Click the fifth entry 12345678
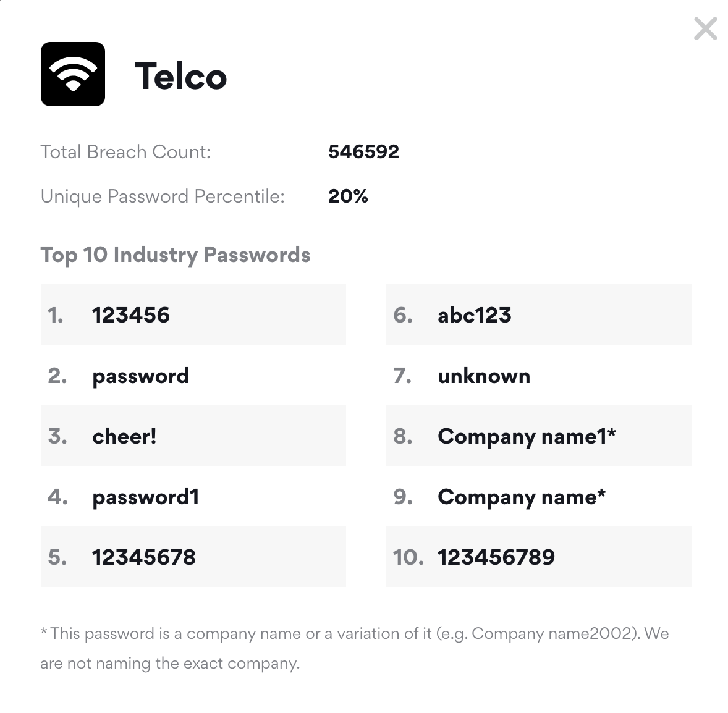 coord(144,557)
